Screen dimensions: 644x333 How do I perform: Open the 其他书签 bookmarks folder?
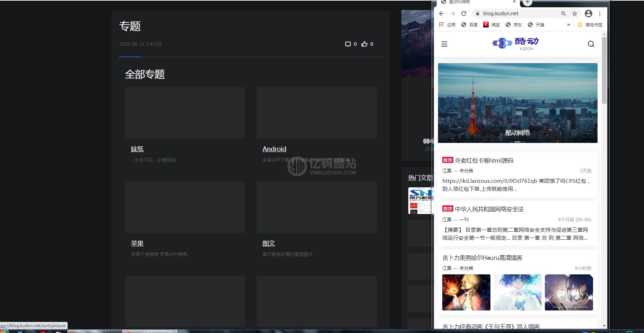590,25
